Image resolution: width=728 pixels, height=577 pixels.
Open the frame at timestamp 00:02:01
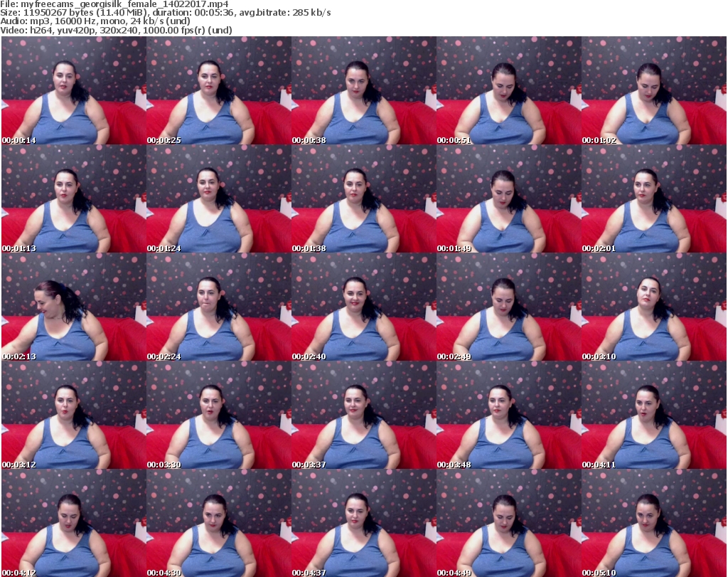tap(654, 198)
